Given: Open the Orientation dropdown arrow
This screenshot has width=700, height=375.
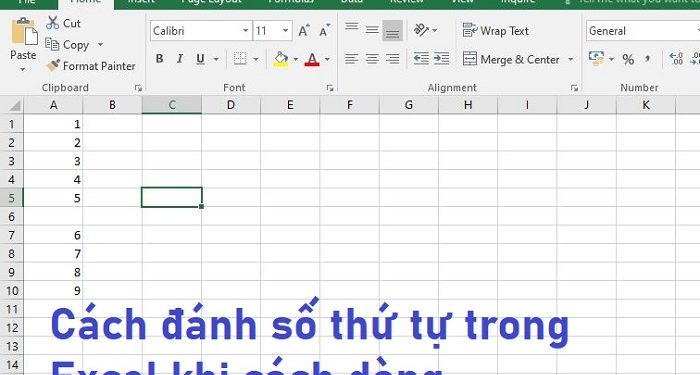Looking at the screenshot, I should (x=435, y=31).
